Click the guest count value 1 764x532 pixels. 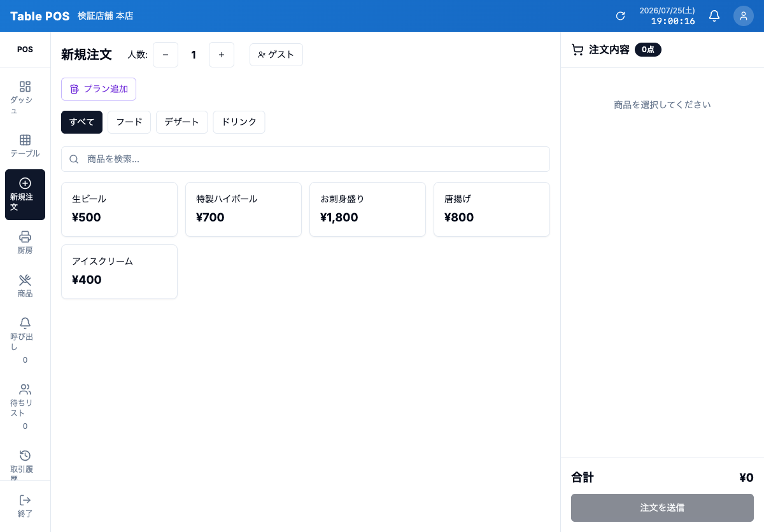(x=194, y=55)
